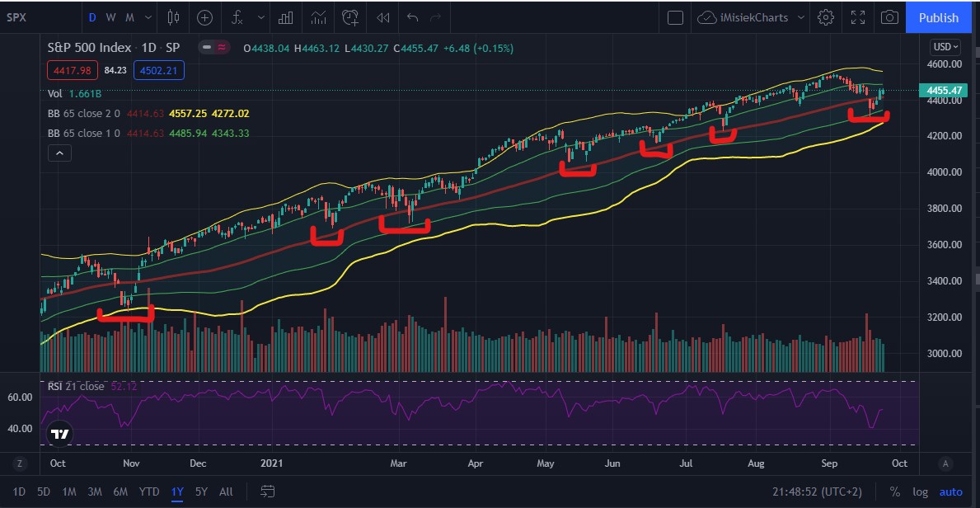Switch to the 3M date range

pyautogui.click(x=95, y=492)
